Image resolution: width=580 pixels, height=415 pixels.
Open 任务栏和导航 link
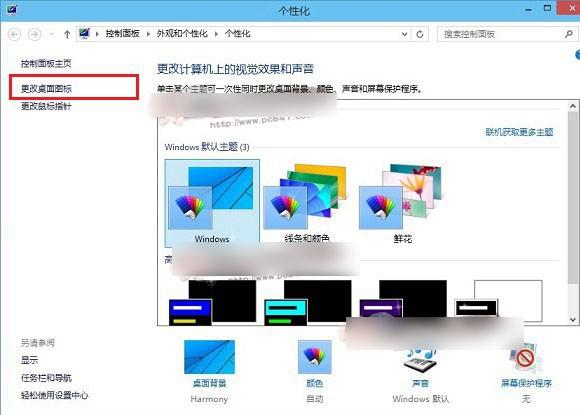click(46, 378)
